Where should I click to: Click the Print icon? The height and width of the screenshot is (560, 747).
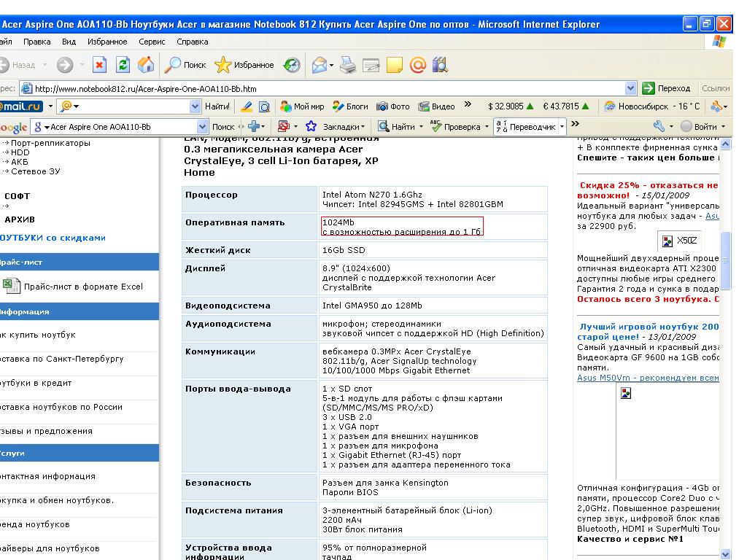[x=348, y=65]
